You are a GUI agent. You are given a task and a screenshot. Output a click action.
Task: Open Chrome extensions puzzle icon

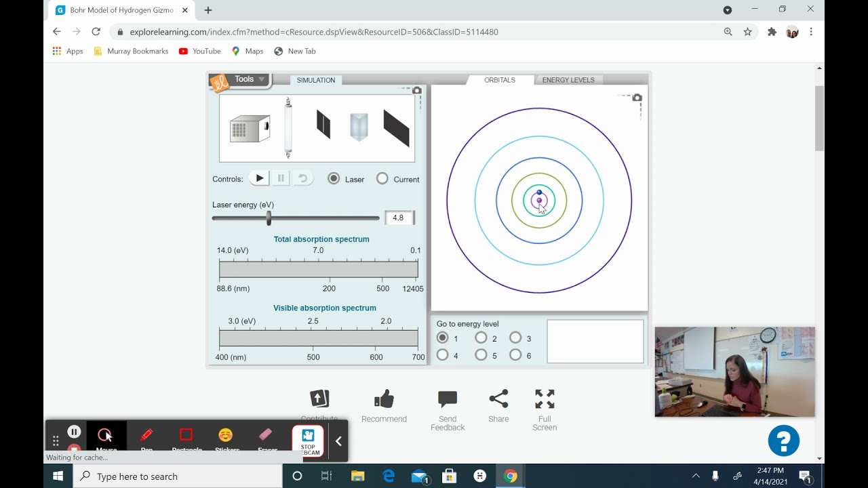coord(772,32)
